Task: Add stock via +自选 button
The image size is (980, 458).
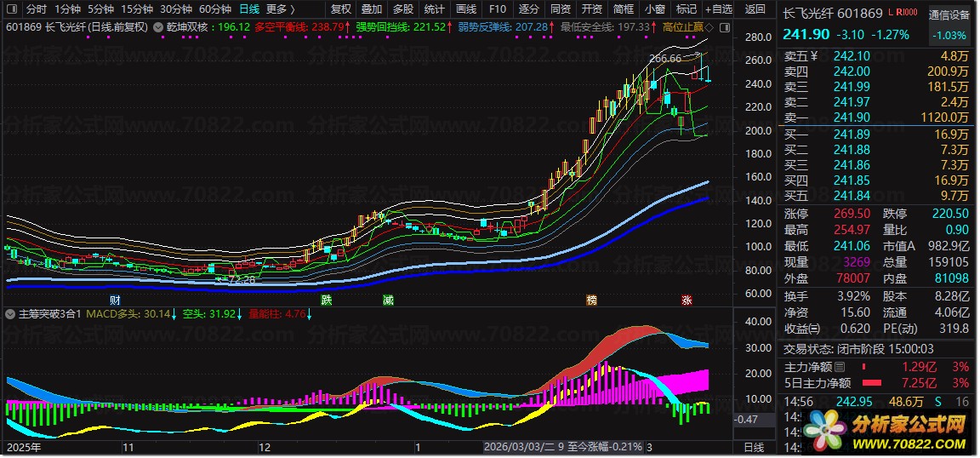Action: coord(718,9)
